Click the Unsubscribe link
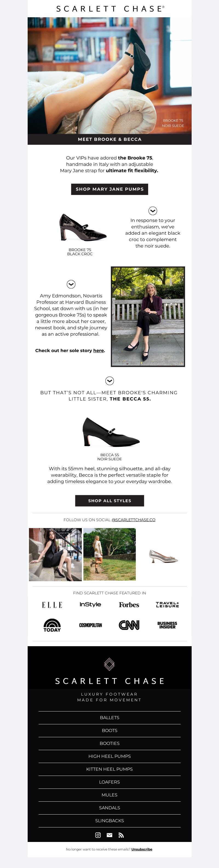 point(142,849)
